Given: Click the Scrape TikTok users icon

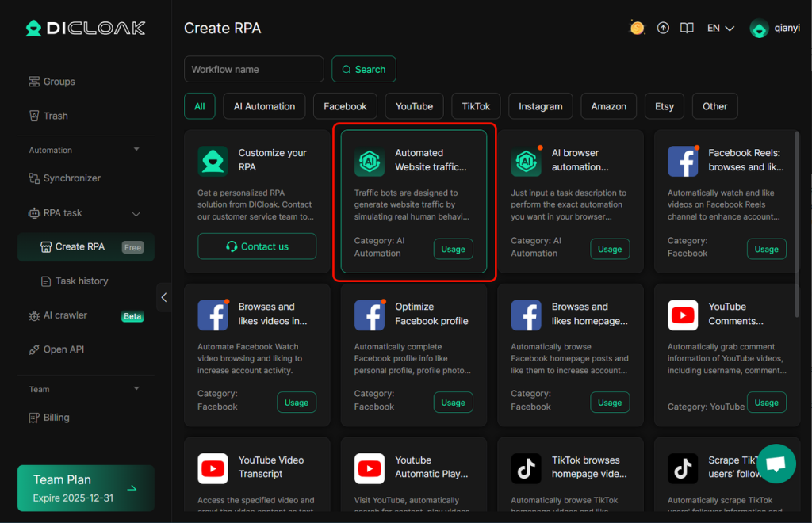Looking at the screenshot, I should pyautogui.click(x=683, y=468).
